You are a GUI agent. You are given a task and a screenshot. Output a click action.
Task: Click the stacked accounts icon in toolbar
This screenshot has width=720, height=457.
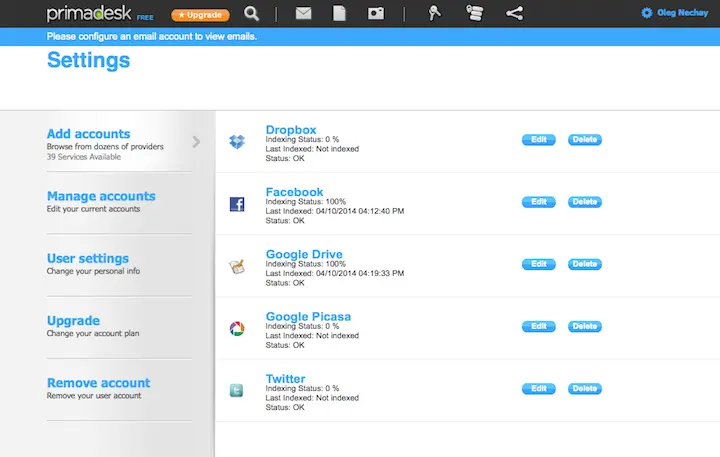474,13
